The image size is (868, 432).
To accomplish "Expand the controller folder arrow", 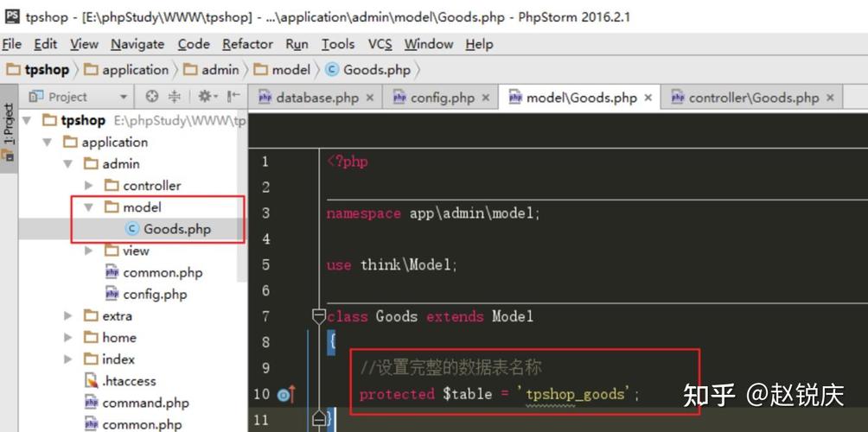I will pyautogui.click(x=88, y=185).
